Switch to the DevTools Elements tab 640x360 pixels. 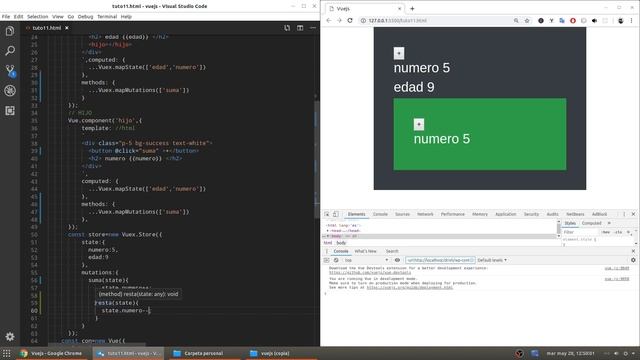coord(356,214)
